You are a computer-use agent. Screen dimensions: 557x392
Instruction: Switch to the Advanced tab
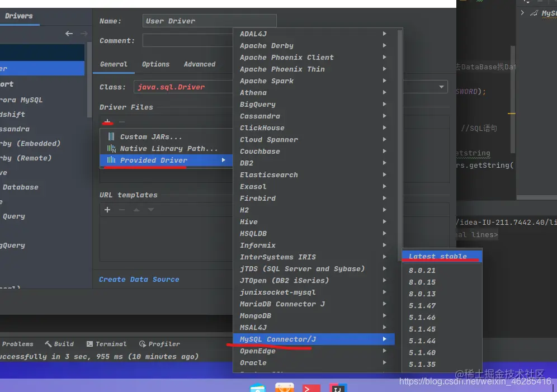pyautogui.click(x=200, y=64)
